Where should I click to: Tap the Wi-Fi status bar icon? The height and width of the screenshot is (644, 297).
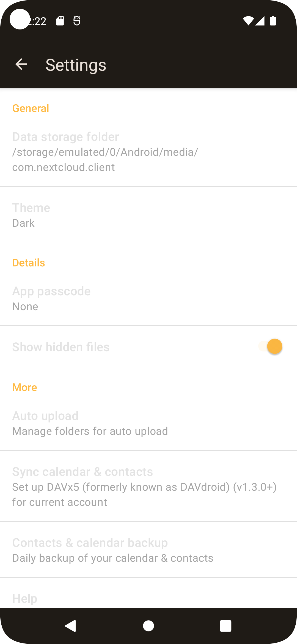pyautogui.click(x=248, y=20)
